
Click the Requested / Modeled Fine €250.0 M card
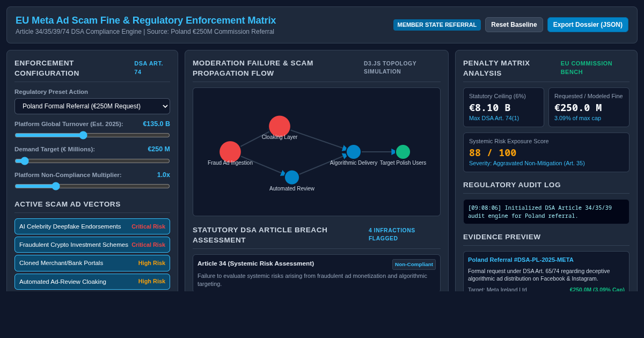(x=589, y=107)
